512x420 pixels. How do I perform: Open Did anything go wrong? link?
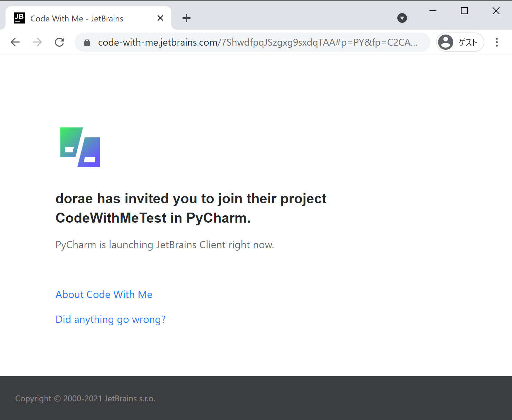coord(111,319)
